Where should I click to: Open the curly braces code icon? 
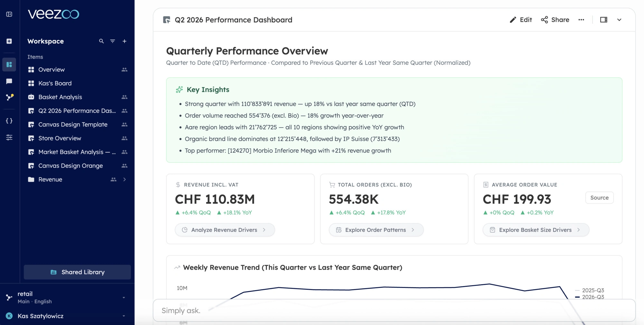[9, 121]
